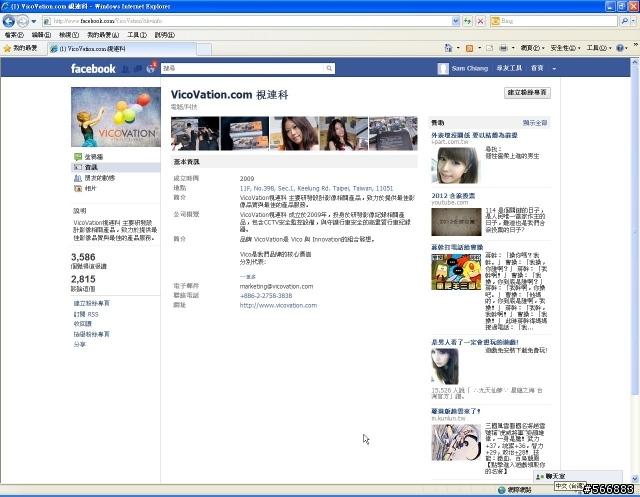Viewport: 640px width, 497px height.
Task: Click the fifth photo strip thumbnail
Action: (393, 133)
